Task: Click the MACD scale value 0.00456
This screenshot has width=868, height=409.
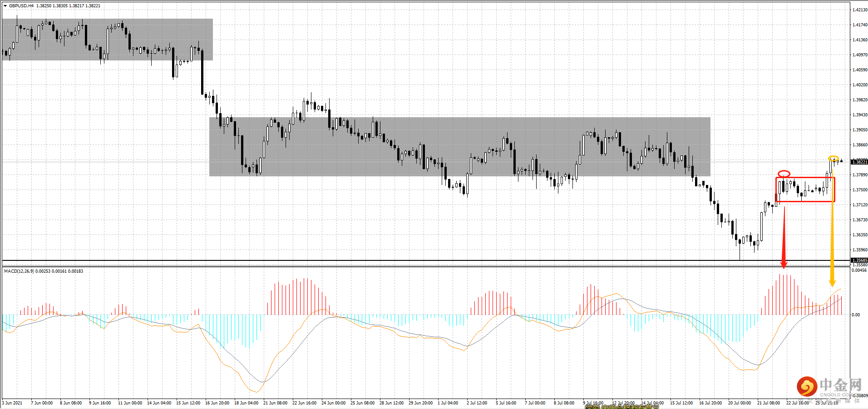Action: tap(859, 270)
